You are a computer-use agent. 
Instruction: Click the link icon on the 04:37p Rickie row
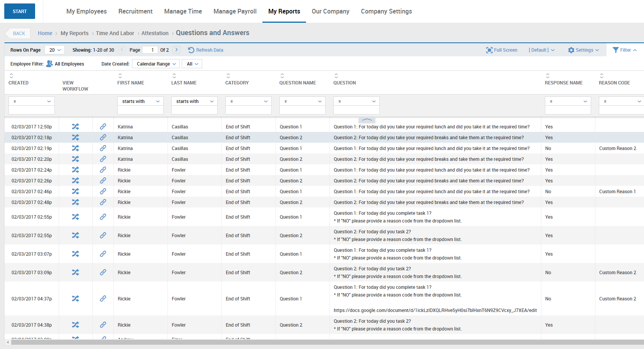tap(103, 299)
